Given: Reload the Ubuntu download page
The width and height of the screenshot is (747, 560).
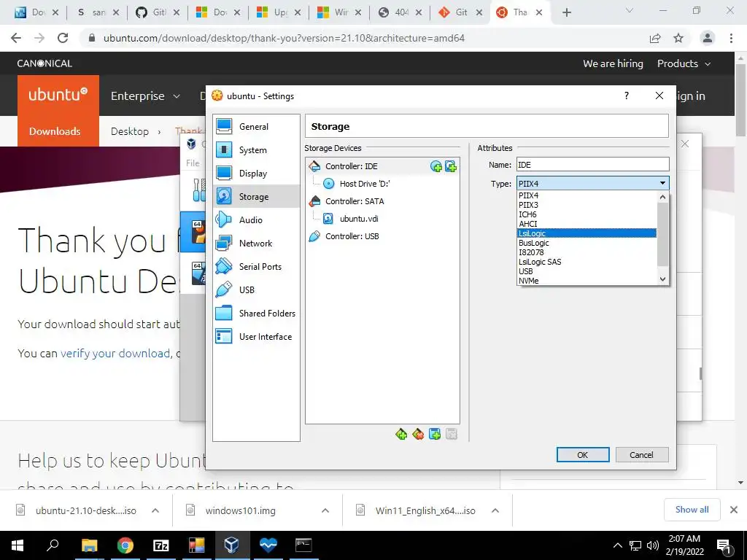Looking at the screenshot, I should click(63, 38).
